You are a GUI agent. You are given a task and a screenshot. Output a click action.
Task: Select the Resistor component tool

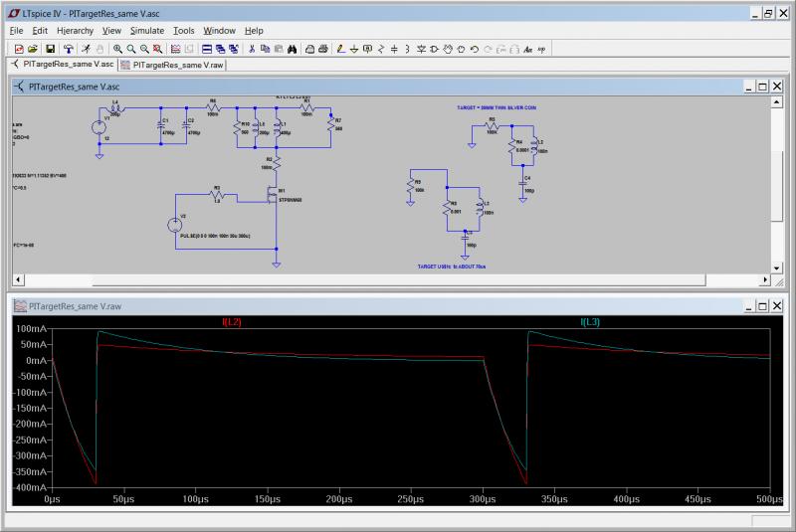(381, 49)
